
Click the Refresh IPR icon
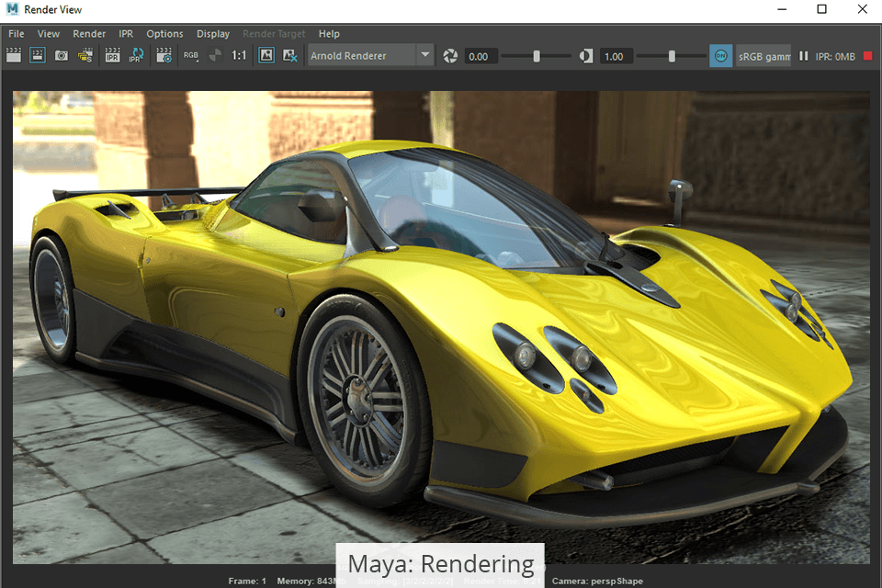click(136, 56)
